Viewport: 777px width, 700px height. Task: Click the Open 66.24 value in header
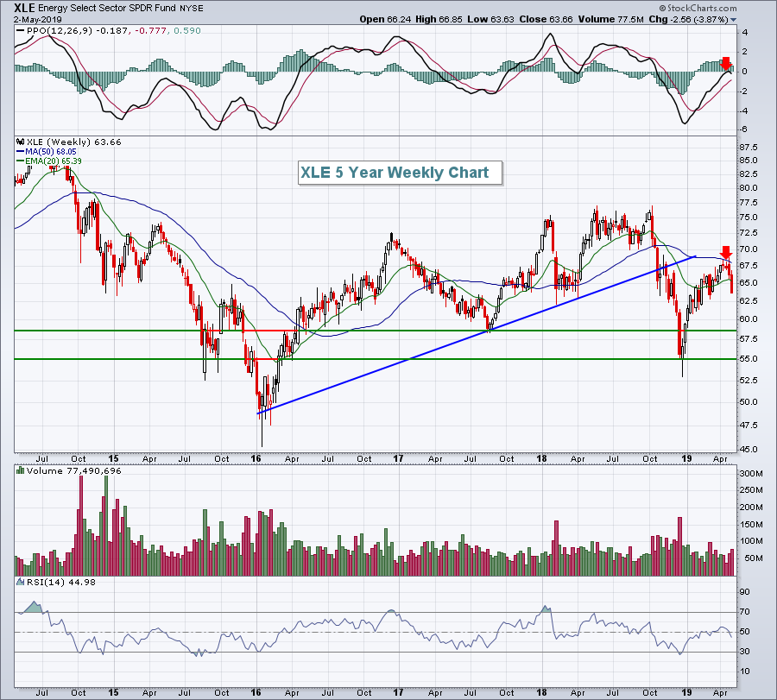[386, 19]
